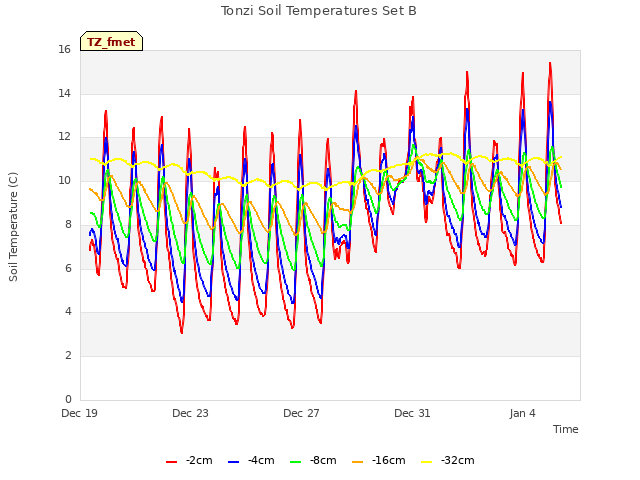Image resolution: width=640 pixels, height=480 pixels.
Task: Click the -32cm legend label
Action: click(458, 460)
